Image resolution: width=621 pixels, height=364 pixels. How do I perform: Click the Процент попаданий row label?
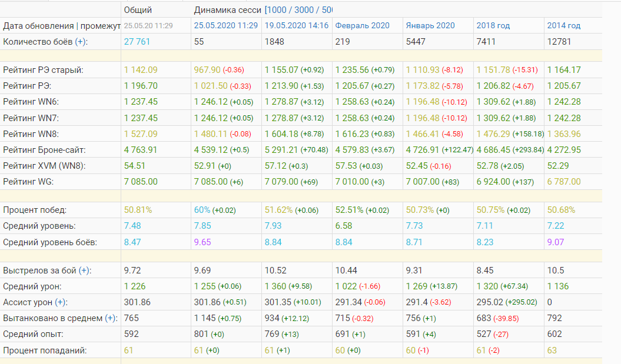(x=45, y=350)
